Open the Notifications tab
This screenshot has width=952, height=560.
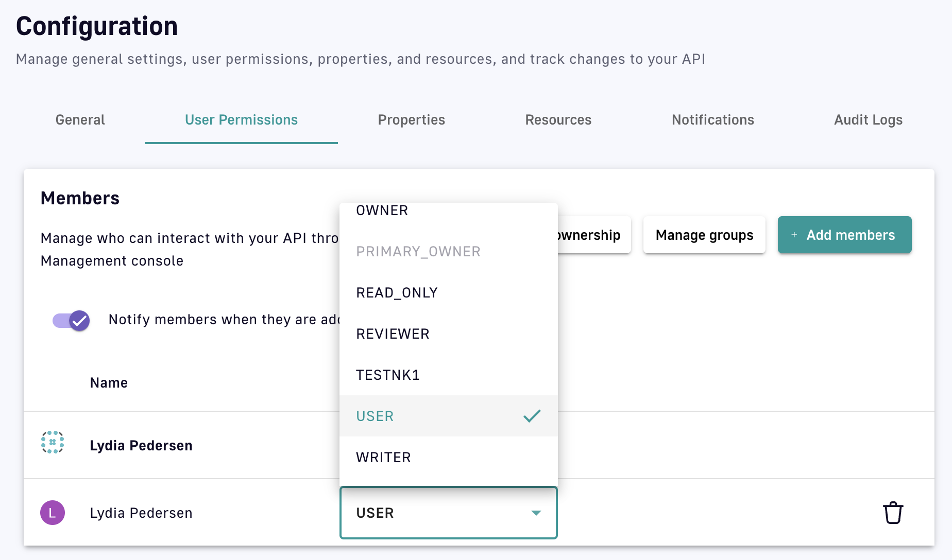tap(712, 120)
